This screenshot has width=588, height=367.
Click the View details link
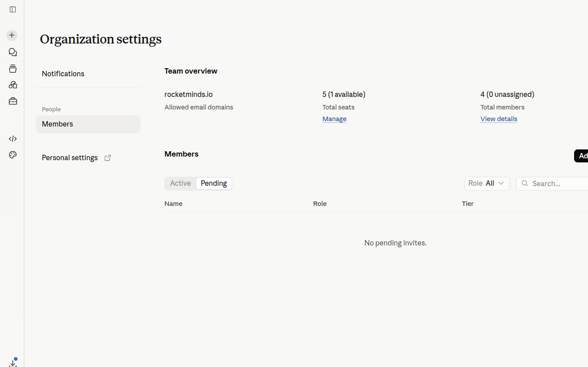(x=499, y=119)
